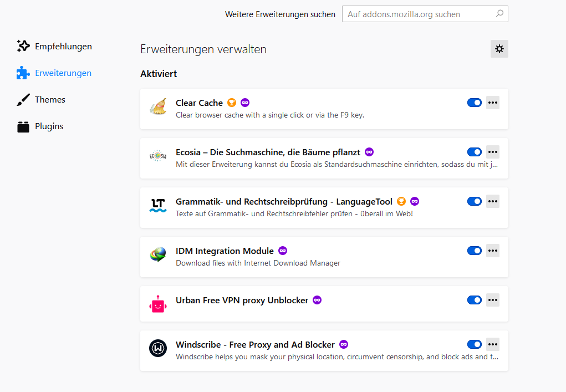Switch to the Themes section
566x392 pixels.
[x=50, y=100]
